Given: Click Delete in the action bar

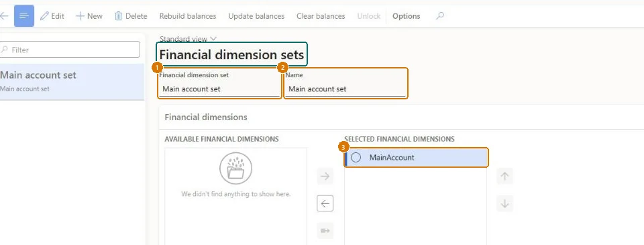Looking at the screenshot, I should pyautogui.click(x=131, y=16).
